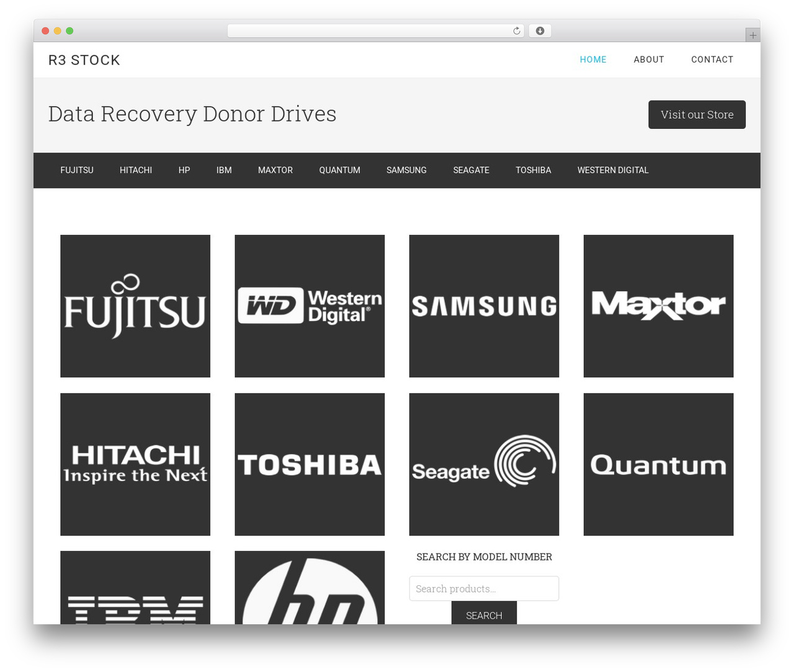Click the Data Recovery Donor Drives heading
The image size is (794, 672).
pos(192,114)
